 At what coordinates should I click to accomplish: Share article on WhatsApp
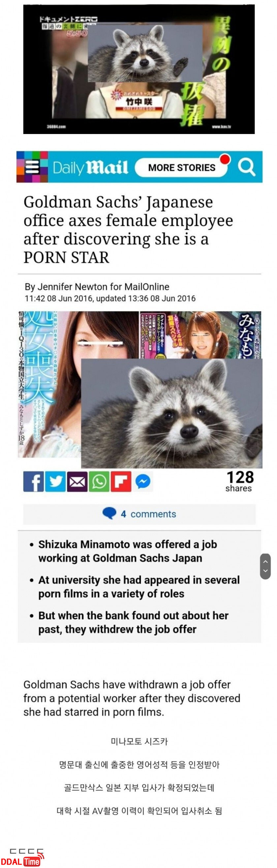(x=99, y=481)
